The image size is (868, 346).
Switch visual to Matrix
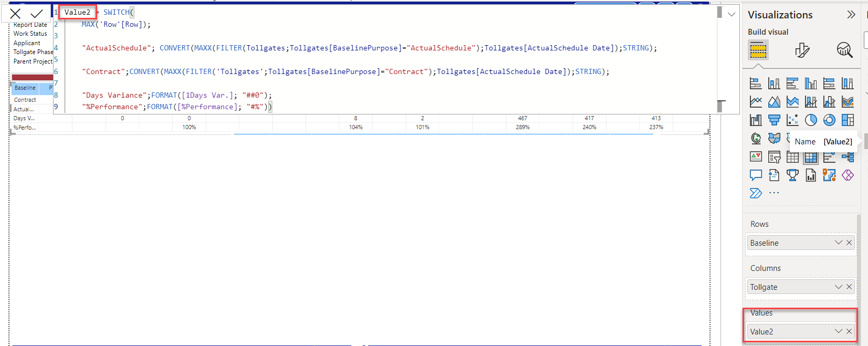tap(811, 157)
